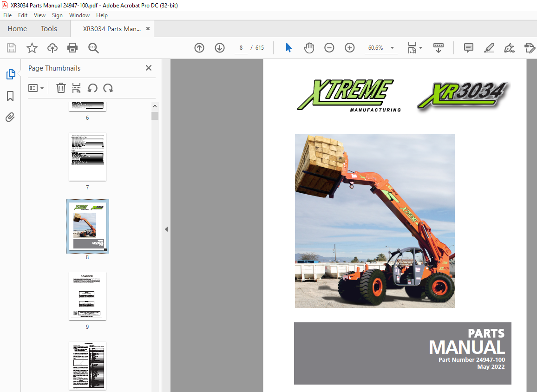The width and height of the screenshot is (537, 392).
Task: Go to next page arrow
Action: (x=220, y=48)
